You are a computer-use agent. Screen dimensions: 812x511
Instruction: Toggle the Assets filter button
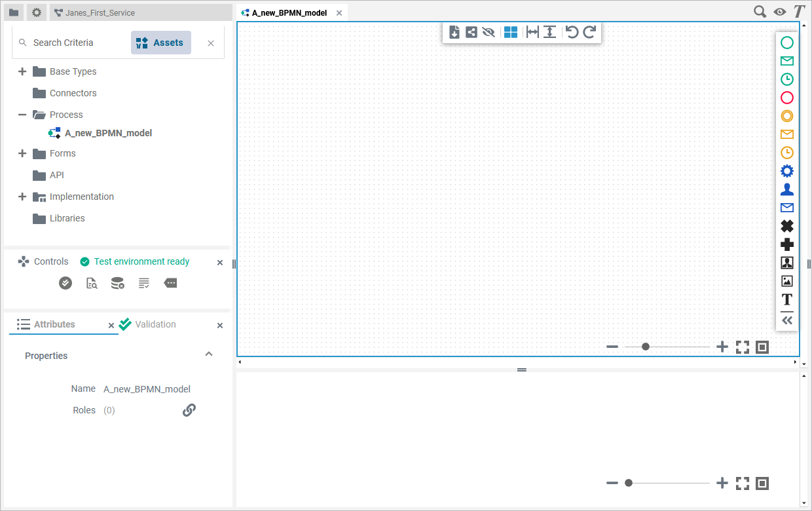click(160, 42)
